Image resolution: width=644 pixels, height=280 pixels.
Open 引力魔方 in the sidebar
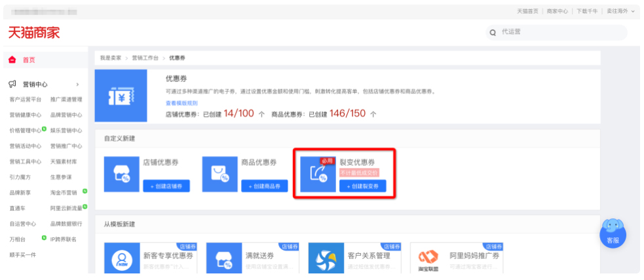20,177
